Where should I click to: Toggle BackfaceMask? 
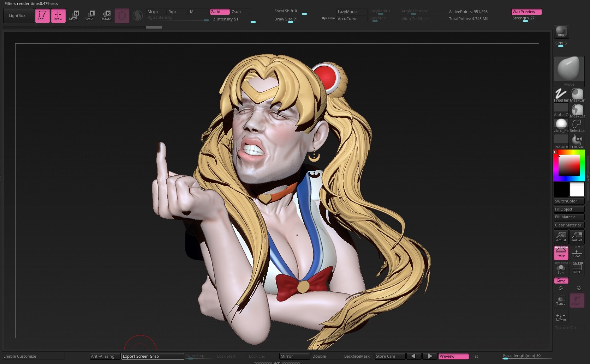[x=358, y=356]
